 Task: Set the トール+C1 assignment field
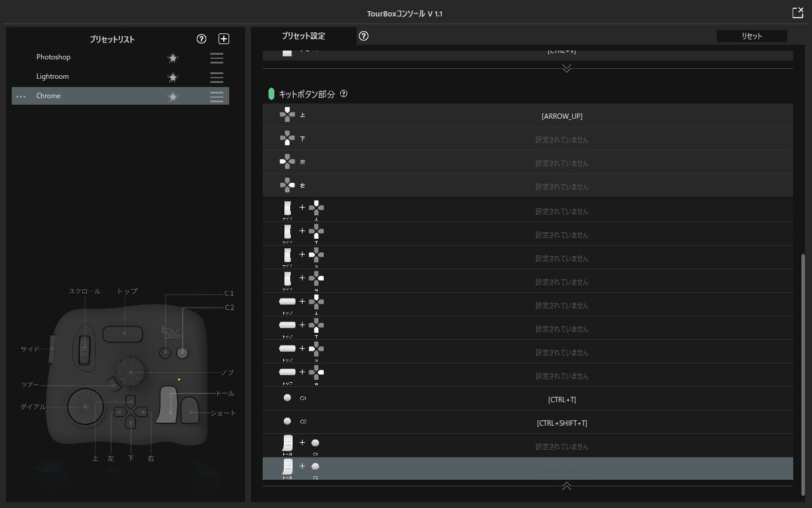(x=562, y=447)
